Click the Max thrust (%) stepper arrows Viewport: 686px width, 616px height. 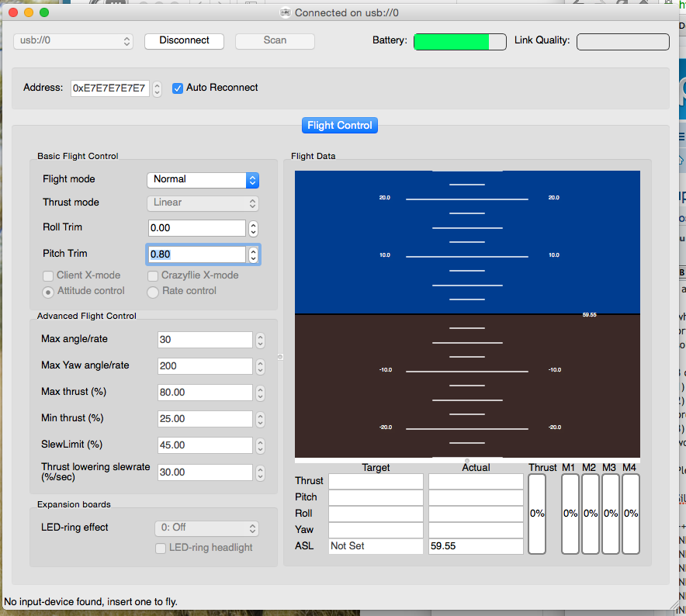click(x=260, y=393)
